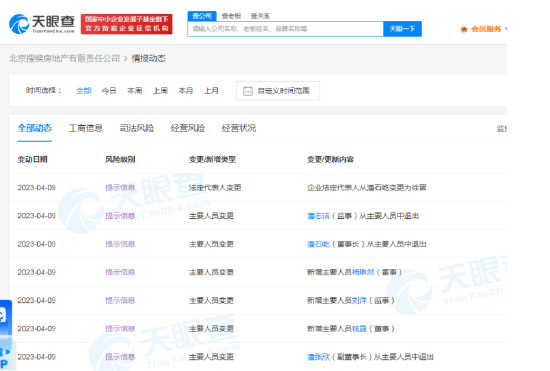Focus the company name search input
The width and height of the screenshot is (550, 371).
point(285,29)
